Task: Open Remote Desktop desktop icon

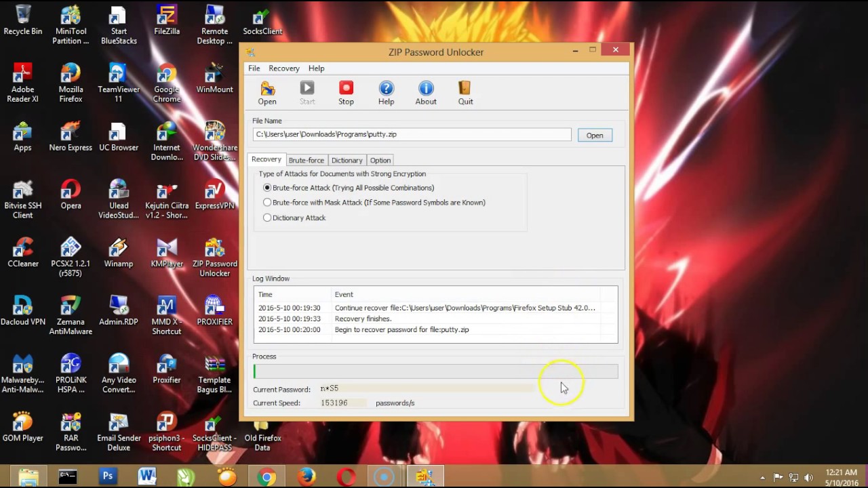Action: [214, 25]
